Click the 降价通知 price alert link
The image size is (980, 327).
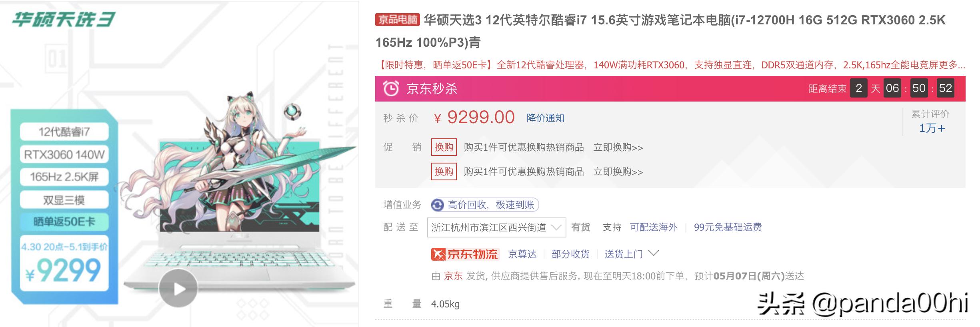[x=545, y=118]
